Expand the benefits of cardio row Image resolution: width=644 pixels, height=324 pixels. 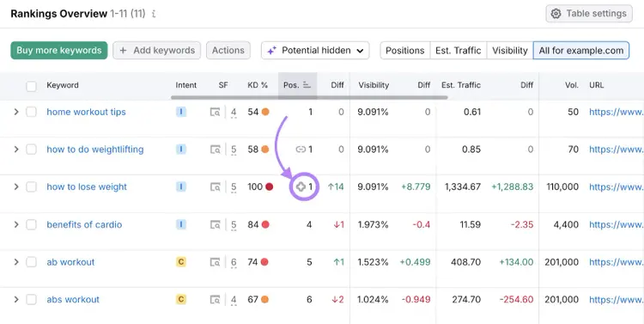[x=16, y=224]
